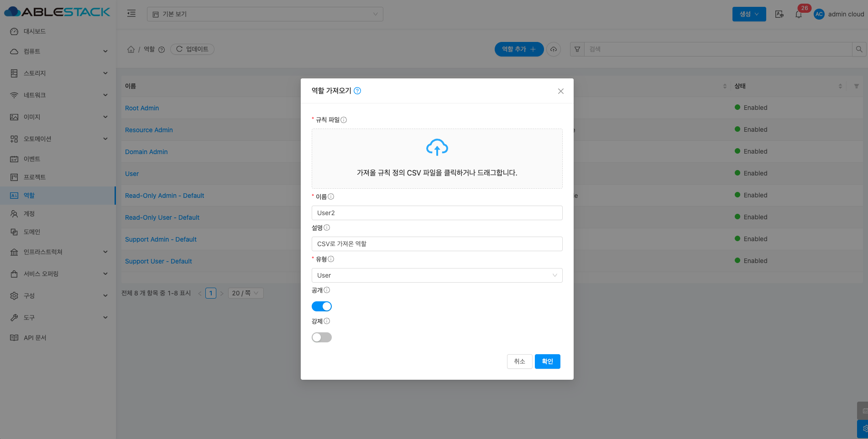868x439 pixels.
Task: Sort by the 상태 column sort arrows
Action: click(x=840, y=86)
